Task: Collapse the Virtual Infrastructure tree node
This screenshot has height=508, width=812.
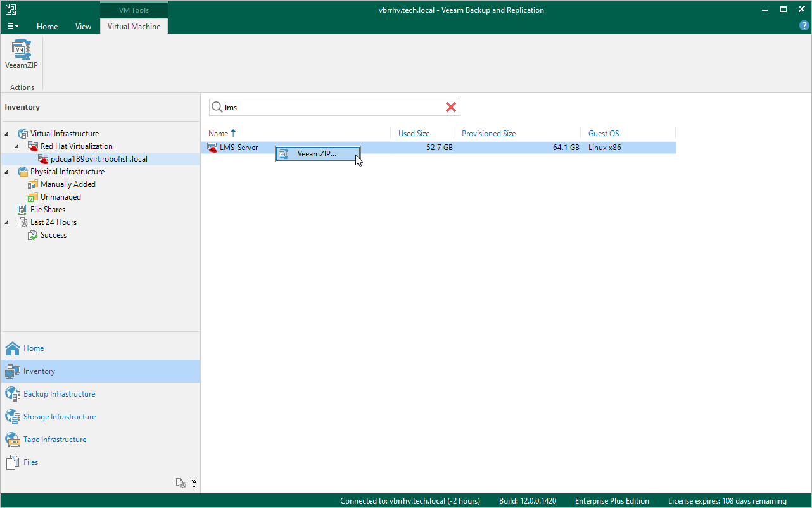Action: (x=7, y=134)
